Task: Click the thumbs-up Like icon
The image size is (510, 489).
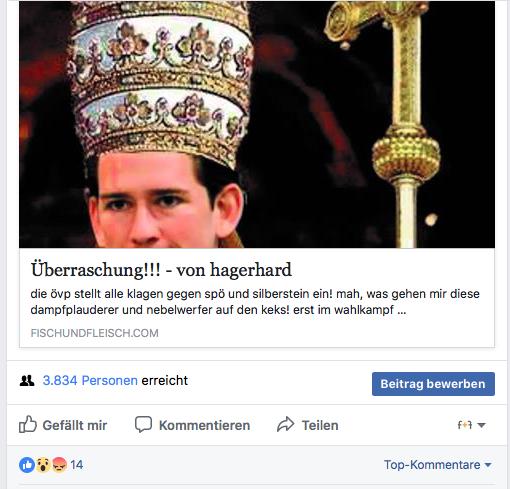Action: pos(28,424)
